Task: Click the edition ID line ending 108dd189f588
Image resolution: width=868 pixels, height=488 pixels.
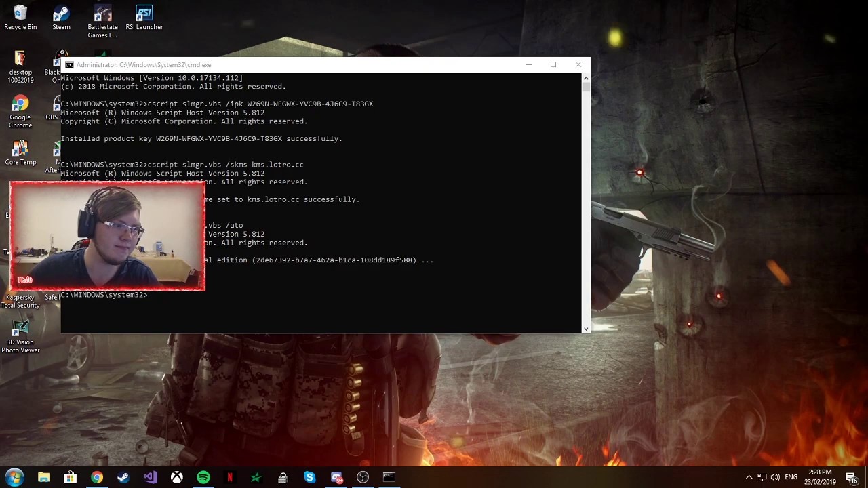Action: coord(319,260)
